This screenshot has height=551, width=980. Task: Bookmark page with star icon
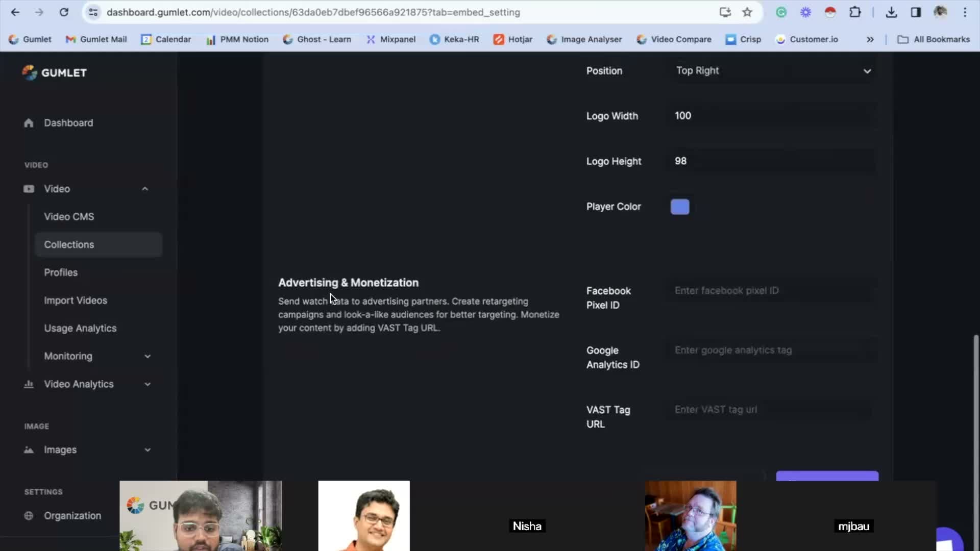click(747, 12)
